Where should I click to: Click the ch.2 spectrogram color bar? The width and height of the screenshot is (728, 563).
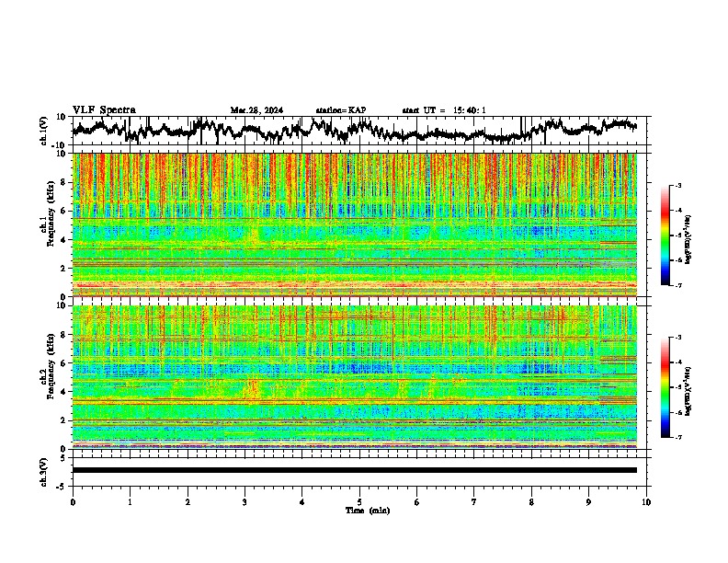665,387
